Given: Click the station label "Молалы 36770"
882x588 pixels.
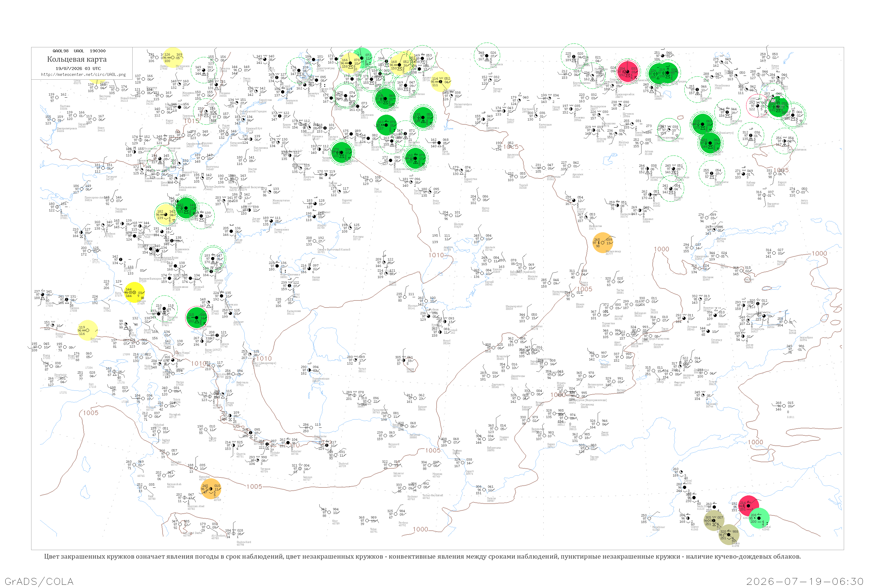Looking at the screenshot, I should click(x=781, y=263).
